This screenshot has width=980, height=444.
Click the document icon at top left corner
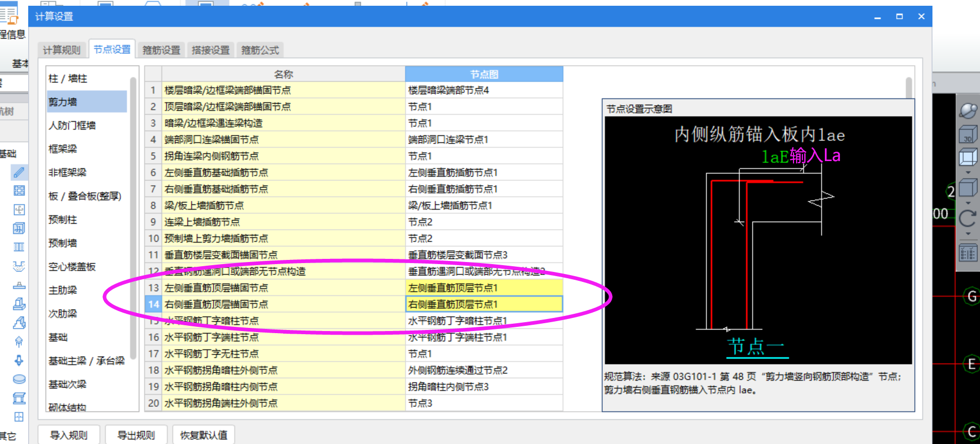click(9, 13)
